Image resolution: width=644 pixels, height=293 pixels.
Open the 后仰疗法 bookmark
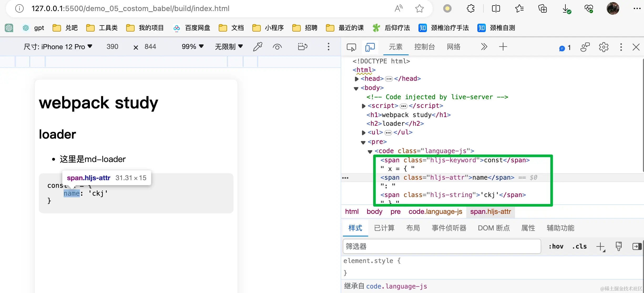point(391,28)
